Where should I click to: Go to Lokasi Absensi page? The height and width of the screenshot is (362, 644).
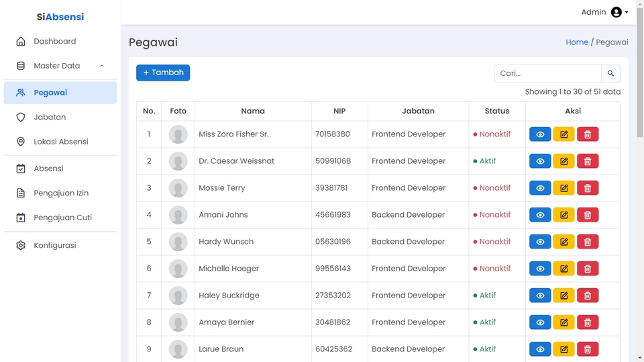pos(60,142)
